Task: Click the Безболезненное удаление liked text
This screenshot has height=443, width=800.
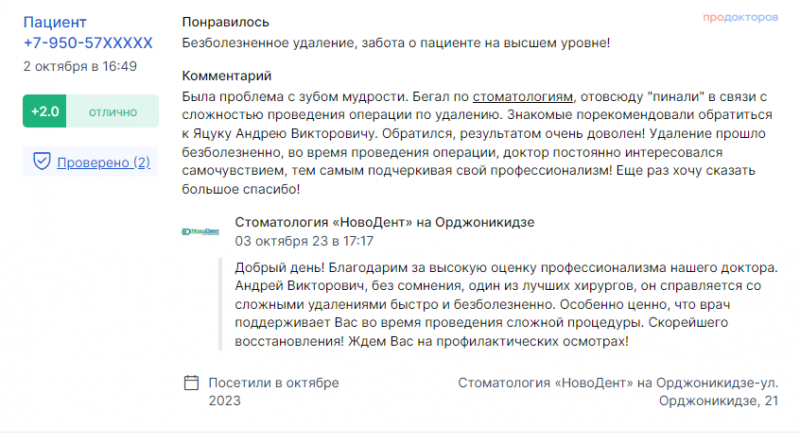Action: 396,43
